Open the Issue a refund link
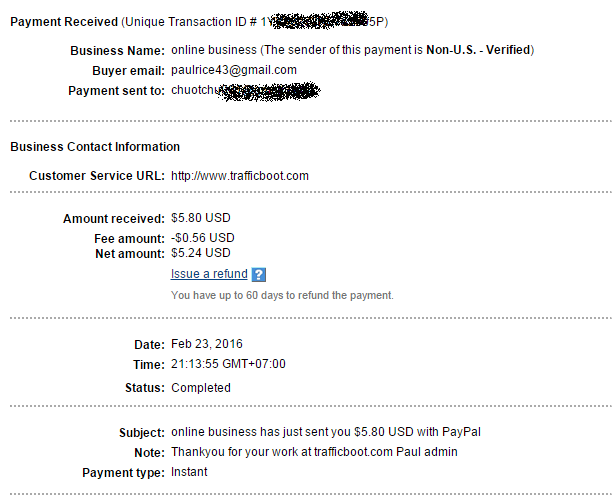 click(209, 274)
